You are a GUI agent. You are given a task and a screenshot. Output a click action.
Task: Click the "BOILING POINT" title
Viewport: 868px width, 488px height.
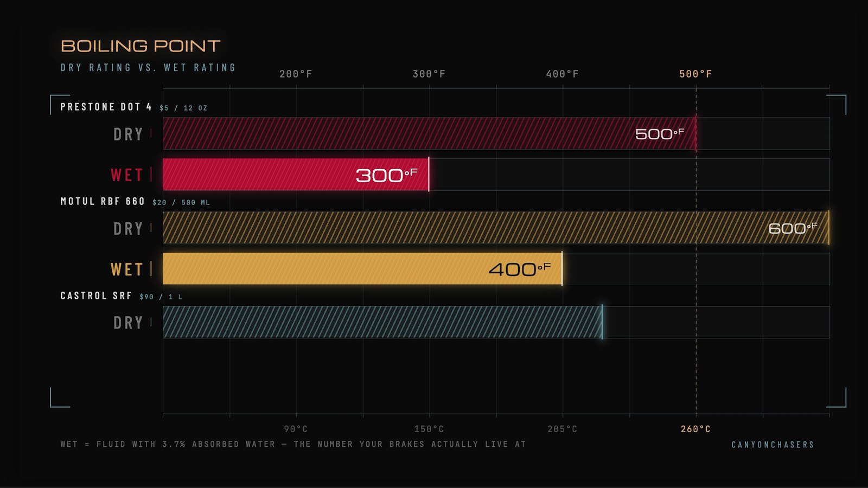[141, 46]
